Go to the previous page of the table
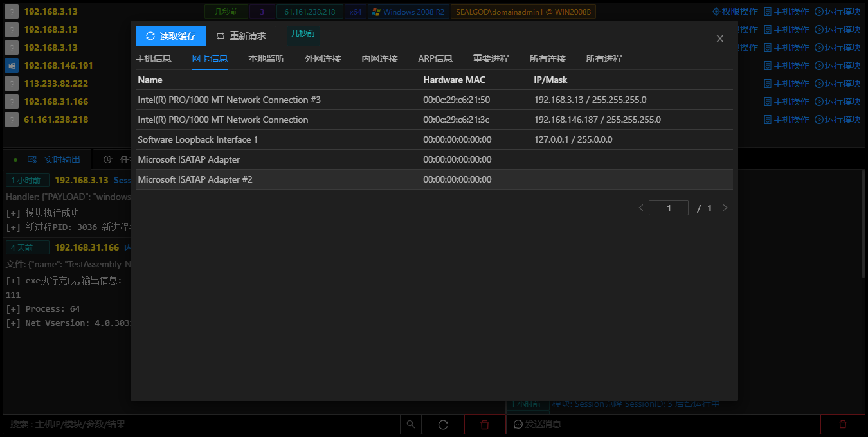 point(640,208)
